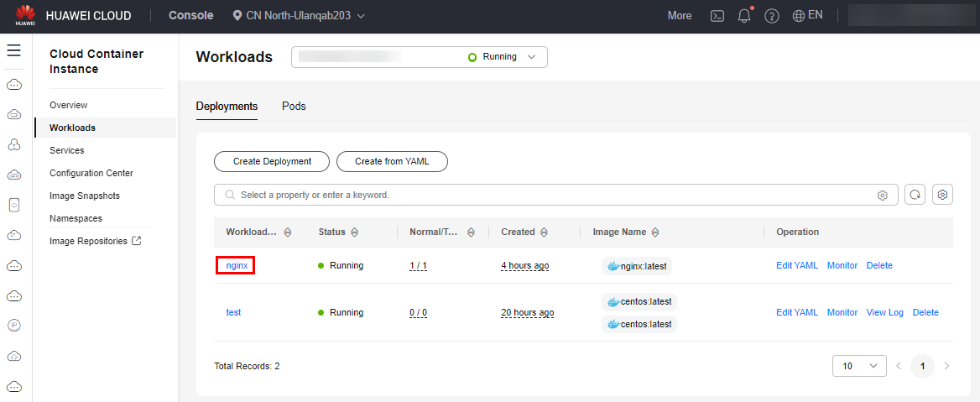Image resolution: width=980 pixels, height=402 pixels.
Task: Open the hamburger navigation menu
Action: (x=13, y=50)
